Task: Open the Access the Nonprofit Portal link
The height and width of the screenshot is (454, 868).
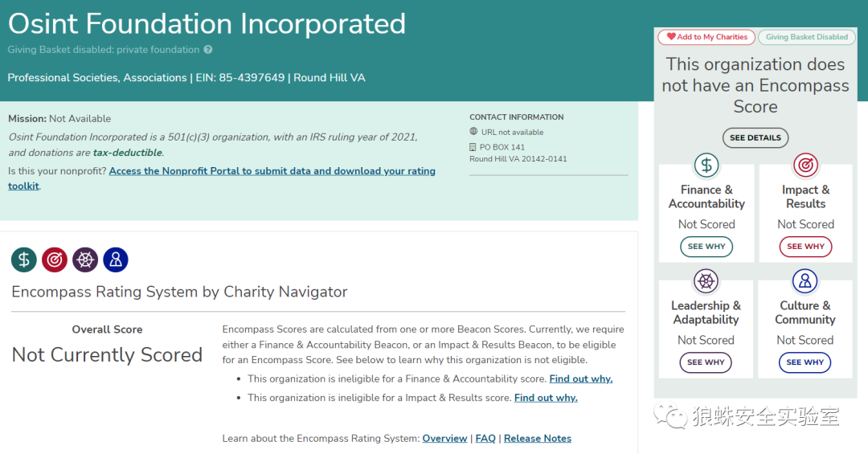Action: coord(222,178)
